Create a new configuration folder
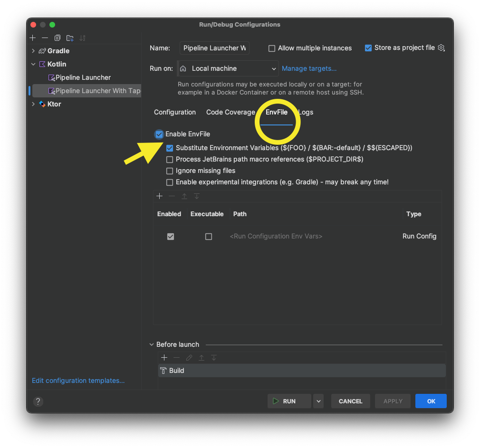Screen dimensions: 480x448 70,38
